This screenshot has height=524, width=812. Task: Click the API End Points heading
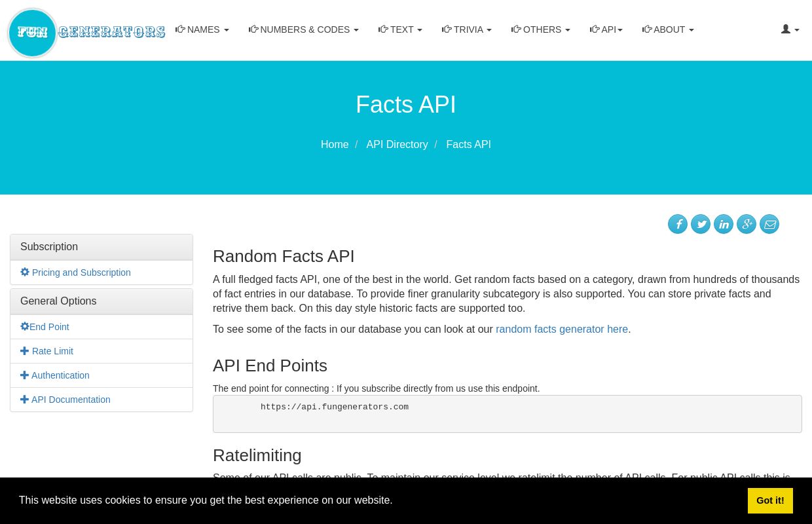pos(270,365)
